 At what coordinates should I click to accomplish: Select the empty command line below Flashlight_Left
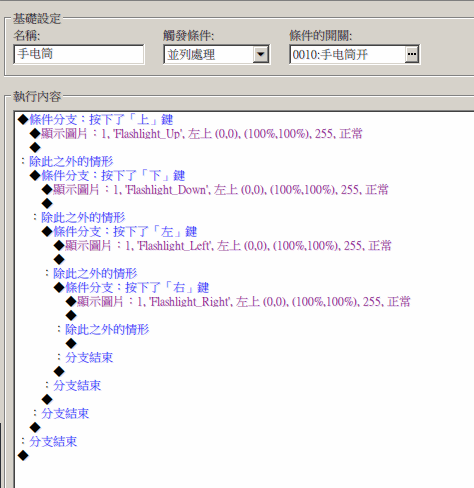59,259
